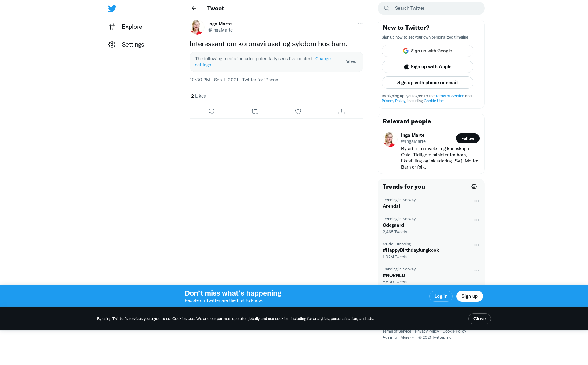Image resolution: width=588 pixels, height=365 pixels.
Task: Like the tweet with the heart icon
Action: [298, 111]
